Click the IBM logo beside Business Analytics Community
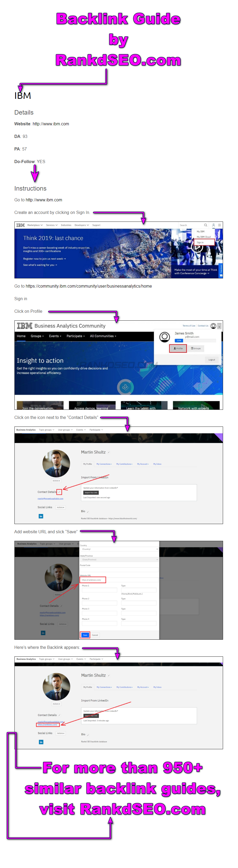This screenshot has width=238, height=868. pos(25,326)
